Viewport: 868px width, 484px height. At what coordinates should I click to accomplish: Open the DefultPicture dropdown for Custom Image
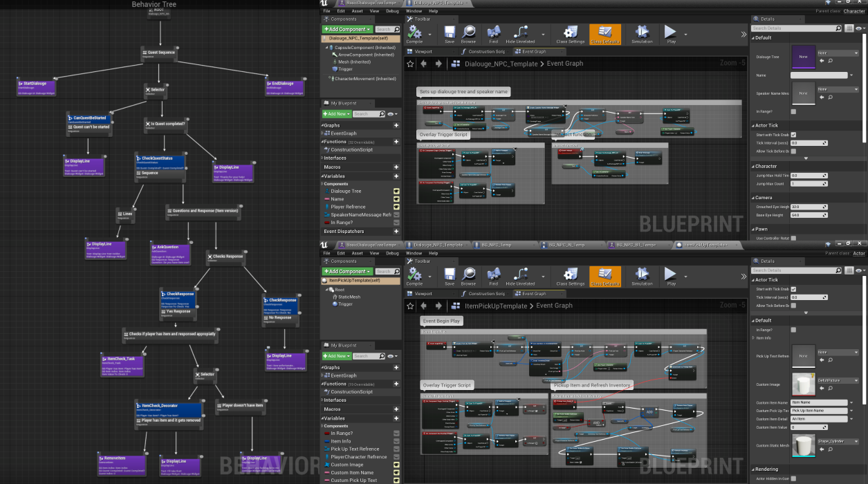pyautogui.click(x=838, y=380)
